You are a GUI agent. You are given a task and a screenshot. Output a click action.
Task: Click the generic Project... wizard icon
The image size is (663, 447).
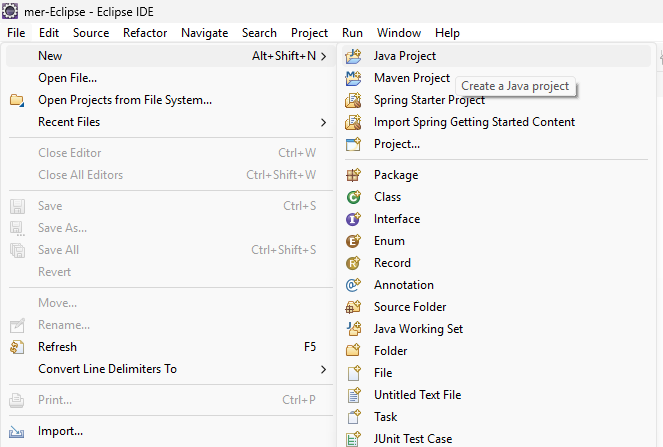(353, 144)
